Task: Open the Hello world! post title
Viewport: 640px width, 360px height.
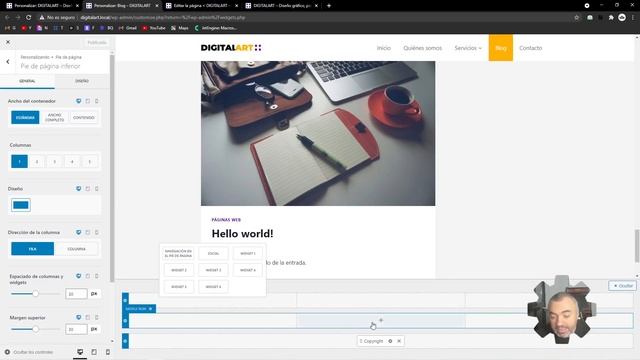Action: [x=242, y=233]
